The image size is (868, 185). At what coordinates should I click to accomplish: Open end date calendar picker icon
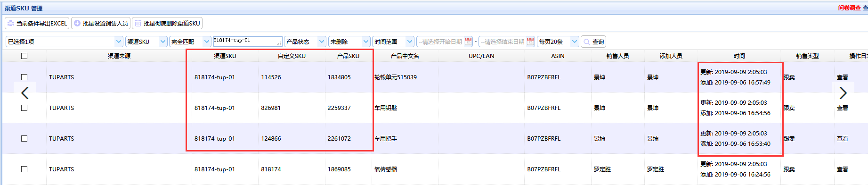click(530, 42)
